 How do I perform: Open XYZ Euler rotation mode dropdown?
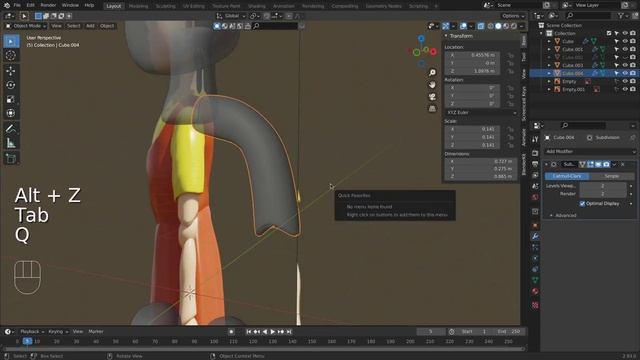[x=481, y=113]
